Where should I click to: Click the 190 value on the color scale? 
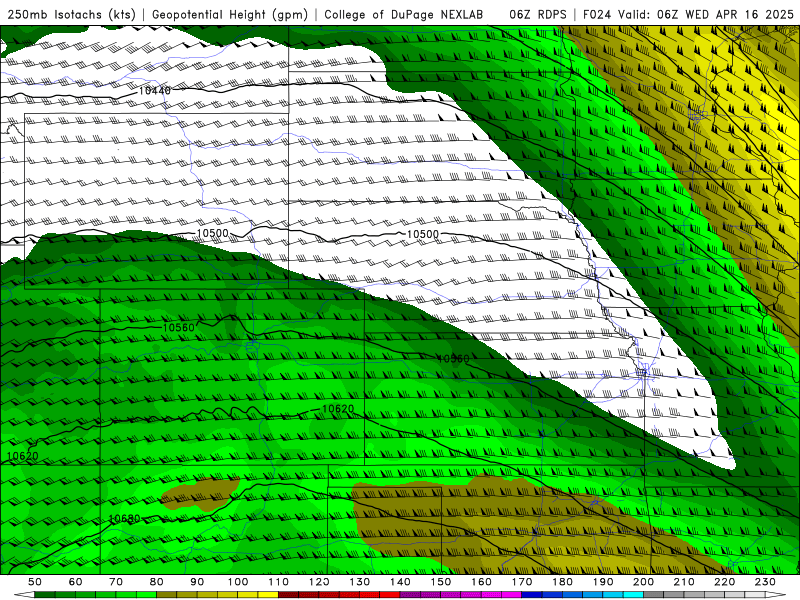pos(604,582)
